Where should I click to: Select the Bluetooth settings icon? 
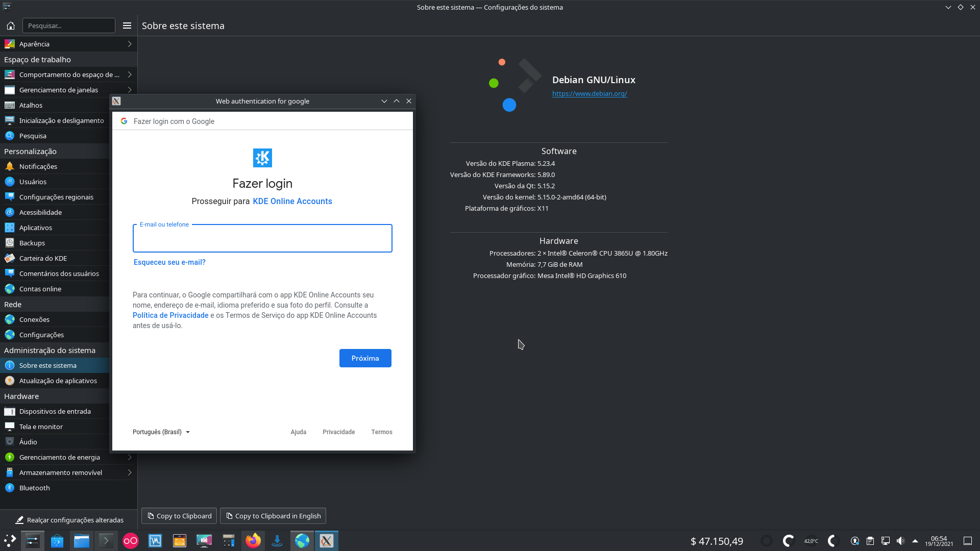point(10,488)
